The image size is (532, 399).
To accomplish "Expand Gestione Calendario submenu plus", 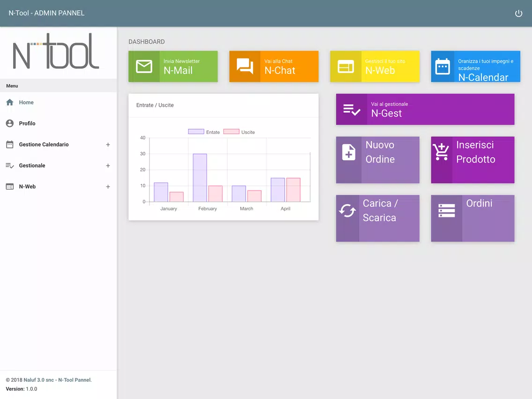I will [108, 145].
